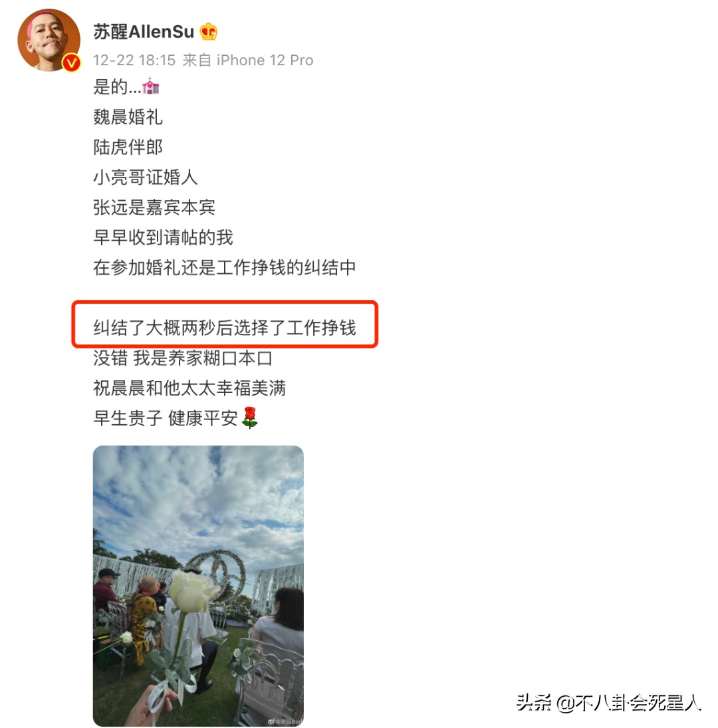Click the red-boxed 纠结了大概两秒 line
This screenshot has width=718, height=728.
(x=225, y=328)
